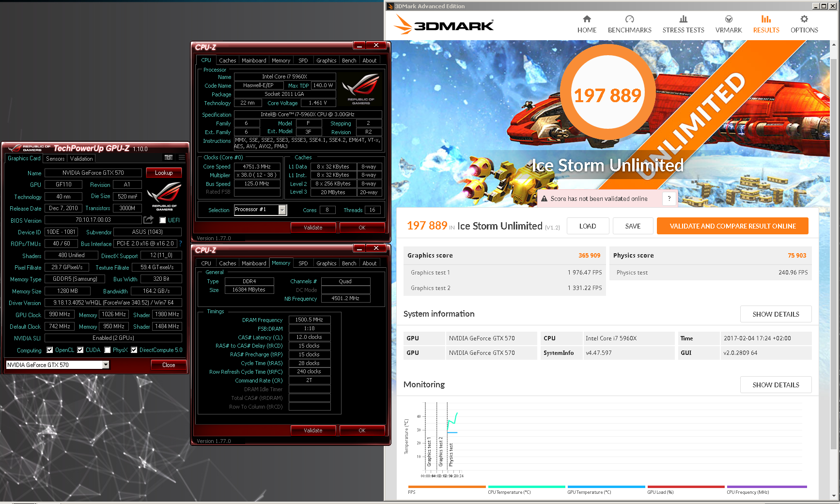This screenshot has height=504, width=840.
Task: Click Validate in the CPU-Z Memory window
Action: (x=313, y=430)
